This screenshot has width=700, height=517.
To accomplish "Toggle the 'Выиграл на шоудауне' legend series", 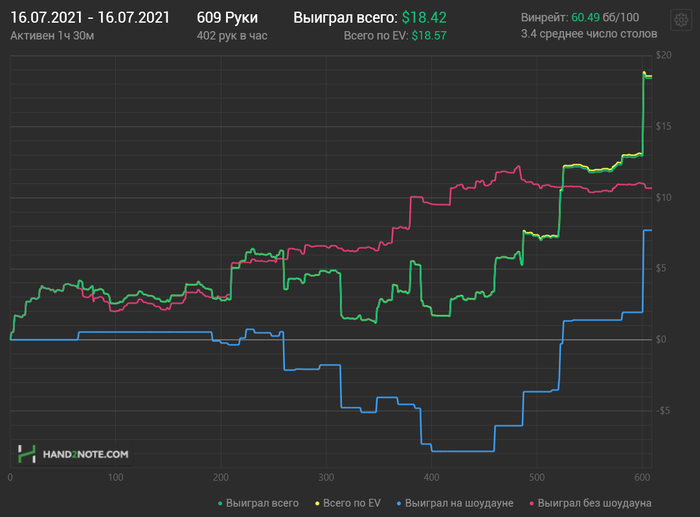I will pos(455,503).
